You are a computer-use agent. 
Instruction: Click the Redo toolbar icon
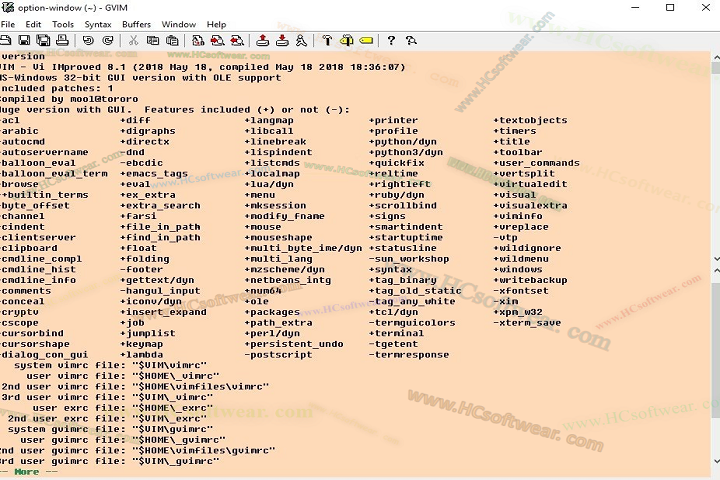point(107,40)
